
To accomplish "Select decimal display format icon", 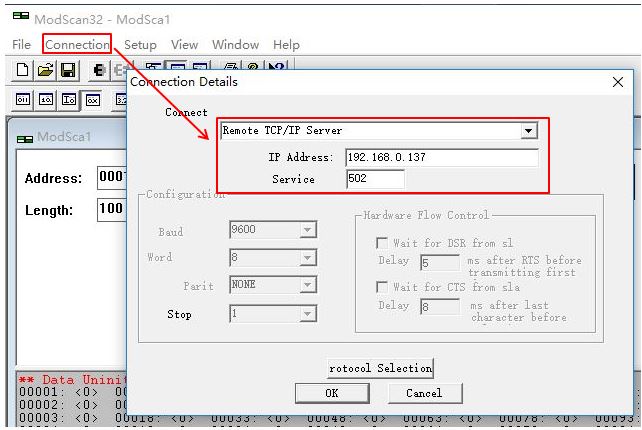I will coord(45,100).
